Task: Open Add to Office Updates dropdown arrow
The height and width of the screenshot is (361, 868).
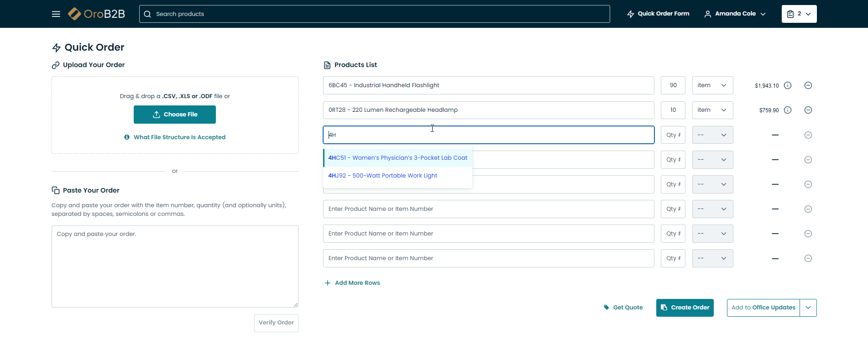Action: (808, 308)
